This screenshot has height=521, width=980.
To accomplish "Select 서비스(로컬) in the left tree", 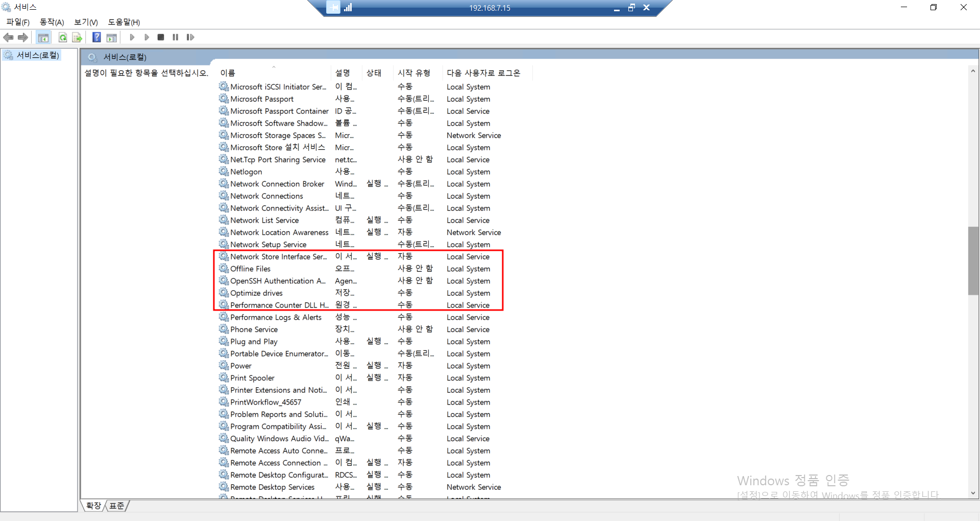I will coord(38,55).
